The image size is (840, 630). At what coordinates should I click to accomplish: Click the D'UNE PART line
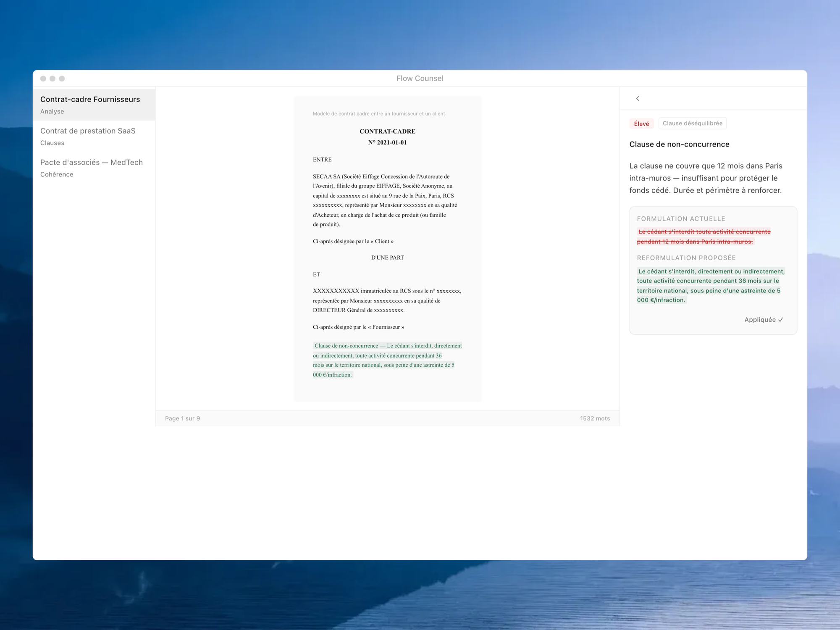pyautogui.click(x=387, y=257)
